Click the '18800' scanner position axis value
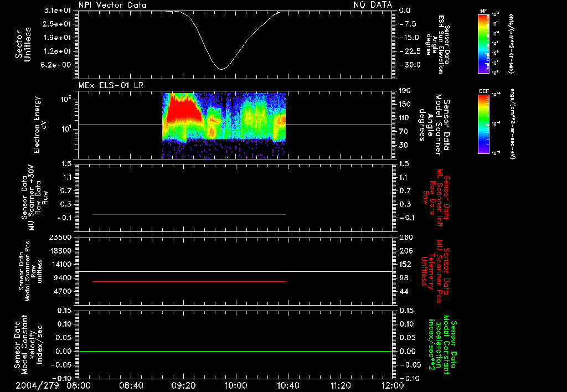The width and height of the screenshot is (567, 392). pyautogui.click(x=60, y=251)
